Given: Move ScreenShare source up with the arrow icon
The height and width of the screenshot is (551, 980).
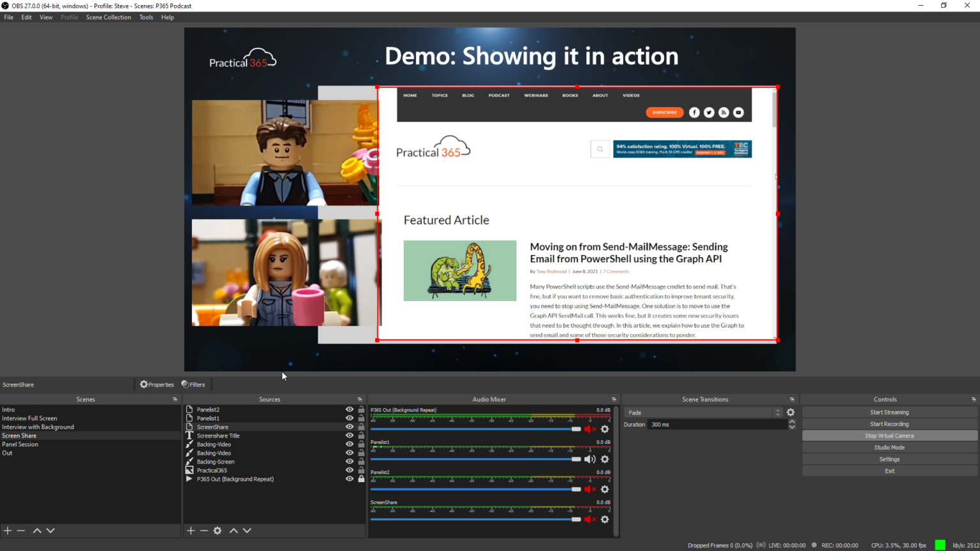Looking at the screenshot, I should pyautogui.click(x=234, y=530).
